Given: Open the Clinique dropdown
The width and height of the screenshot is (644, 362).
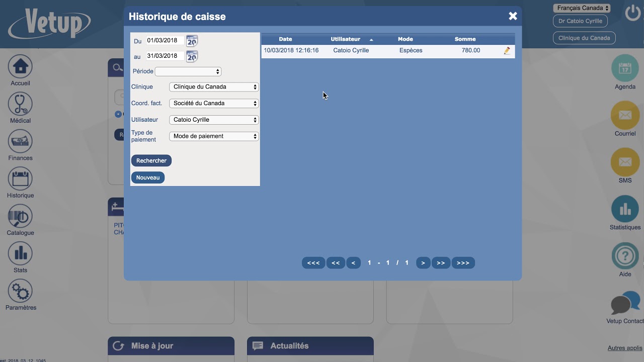Looking at the screenshot, I should coord(214,87).
